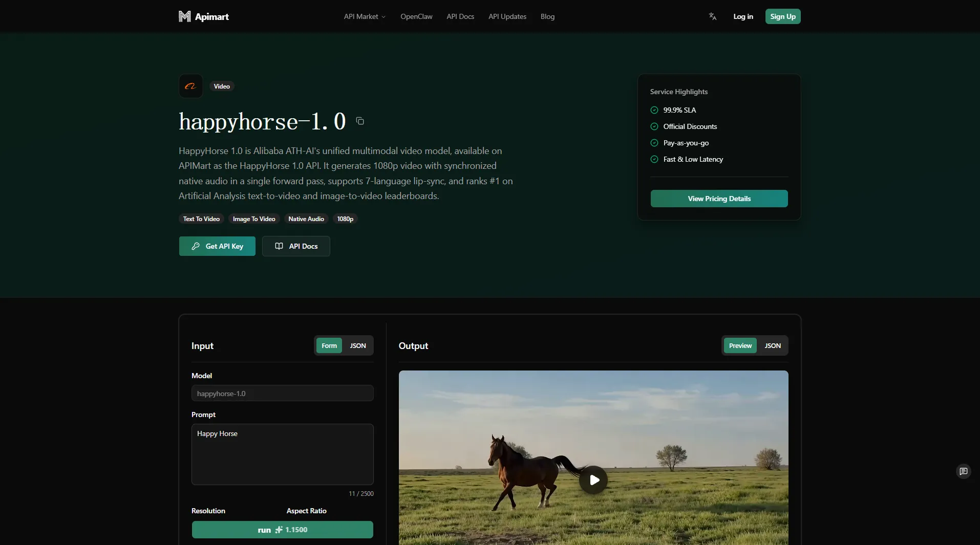Click the Fast & Low Latency highlight
Screen dimensions: 980x545
[687, 159]
